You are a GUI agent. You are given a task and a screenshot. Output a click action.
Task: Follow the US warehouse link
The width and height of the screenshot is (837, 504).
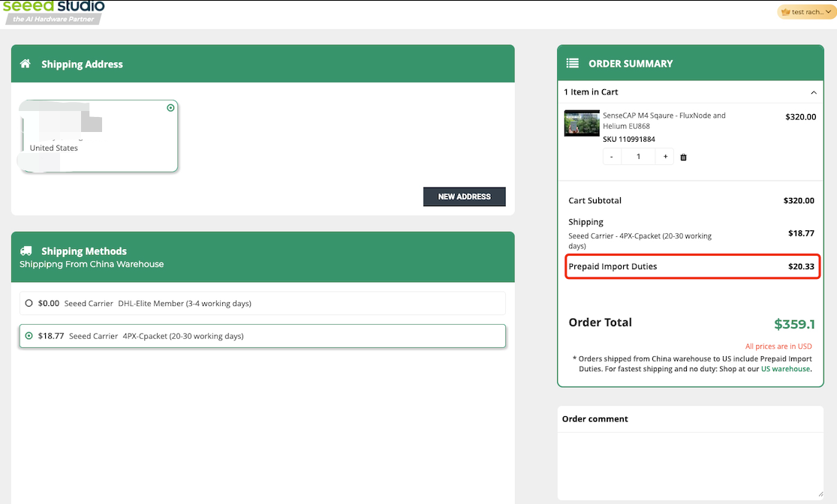[785, 369]
